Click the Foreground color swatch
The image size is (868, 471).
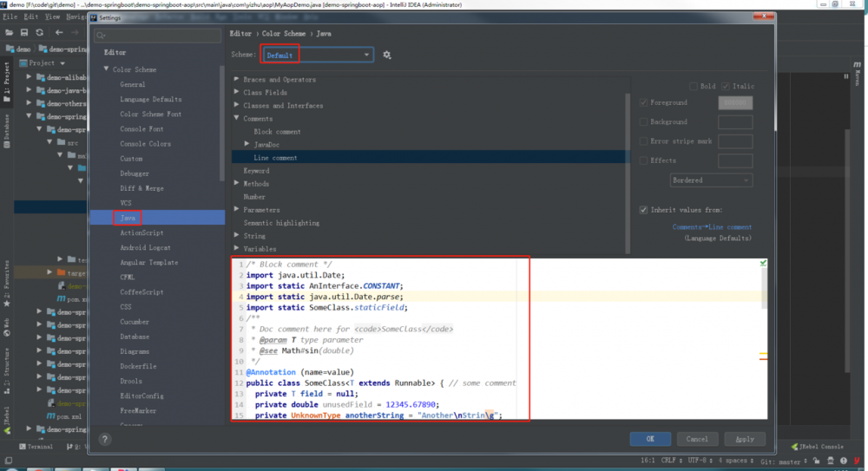tap(734, 103)
